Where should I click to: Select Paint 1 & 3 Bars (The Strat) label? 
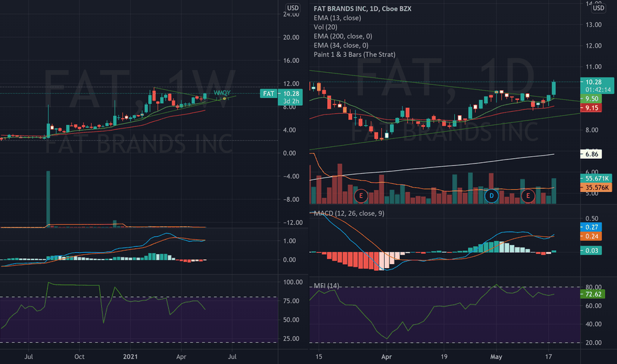[355, 54]
